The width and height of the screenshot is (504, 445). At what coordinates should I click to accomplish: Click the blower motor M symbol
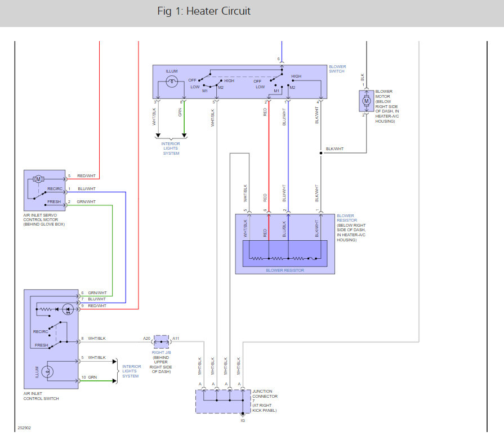[366, 101]
